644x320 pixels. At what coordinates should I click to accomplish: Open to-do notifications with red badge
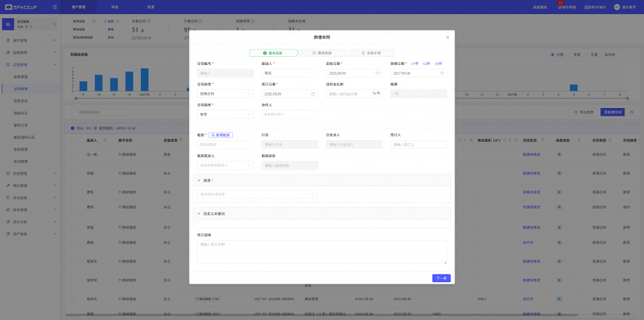coord(567,7)
